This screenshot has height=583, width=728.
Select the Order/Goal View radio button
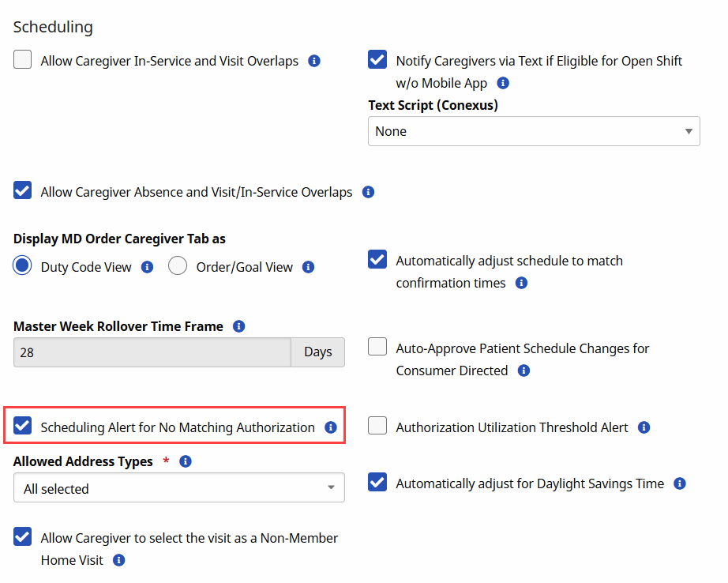click(178, 266)
